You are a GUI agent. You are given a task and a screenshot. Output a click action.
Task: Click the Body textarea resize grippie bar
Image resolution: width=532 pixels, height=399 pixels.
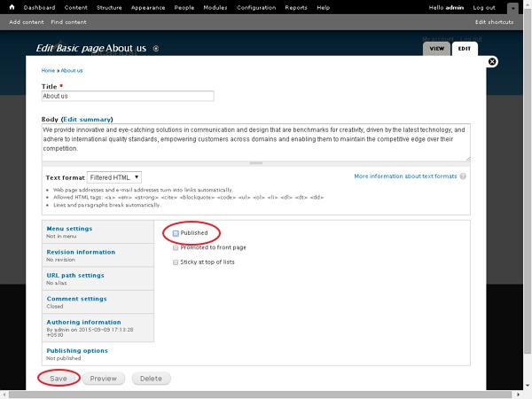(256, 163)
